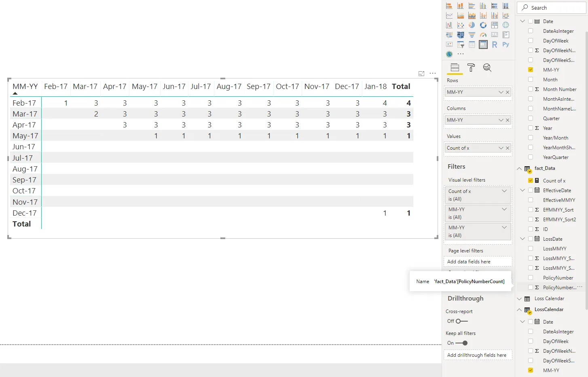Expand the EffectiveDate hierarchy

[522, 190]
